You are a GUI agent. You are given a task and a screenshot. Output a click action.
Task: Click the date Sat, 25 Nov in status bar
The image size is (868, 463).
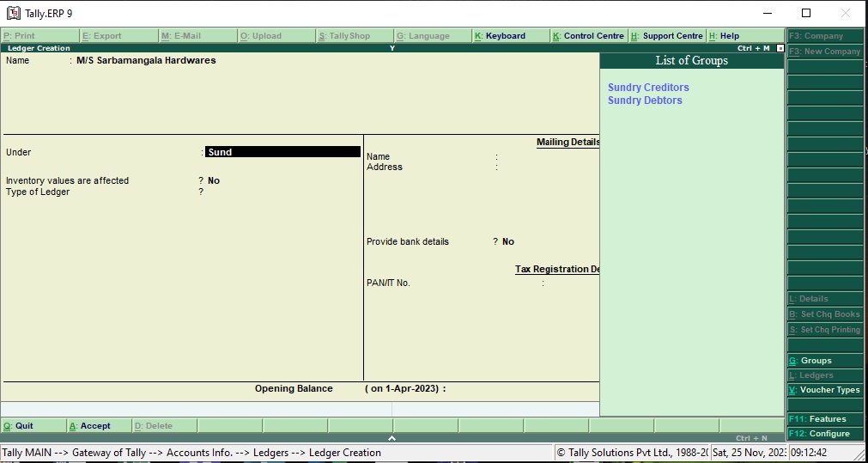[749, 453]
